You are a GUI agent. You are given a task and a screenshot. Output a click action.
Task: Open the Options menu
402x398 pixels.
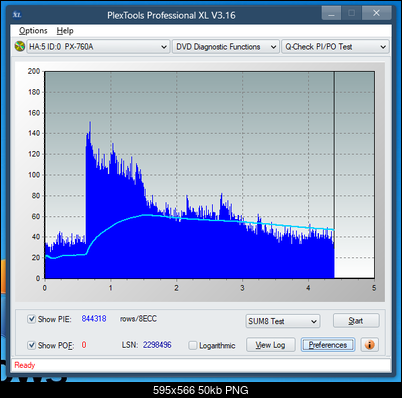33,31
